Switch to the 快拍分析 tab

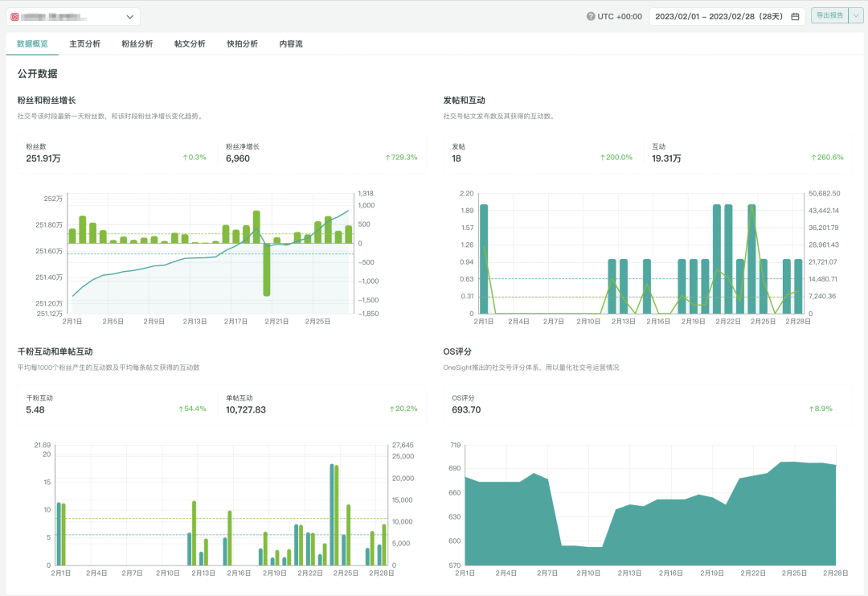click(242, 43)
